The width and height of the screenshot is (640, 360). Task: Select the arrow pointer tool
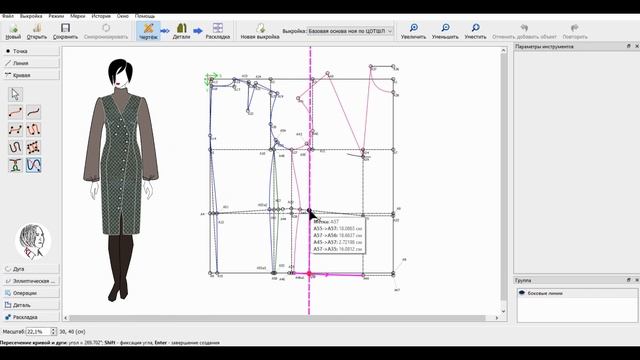point(16,94)
